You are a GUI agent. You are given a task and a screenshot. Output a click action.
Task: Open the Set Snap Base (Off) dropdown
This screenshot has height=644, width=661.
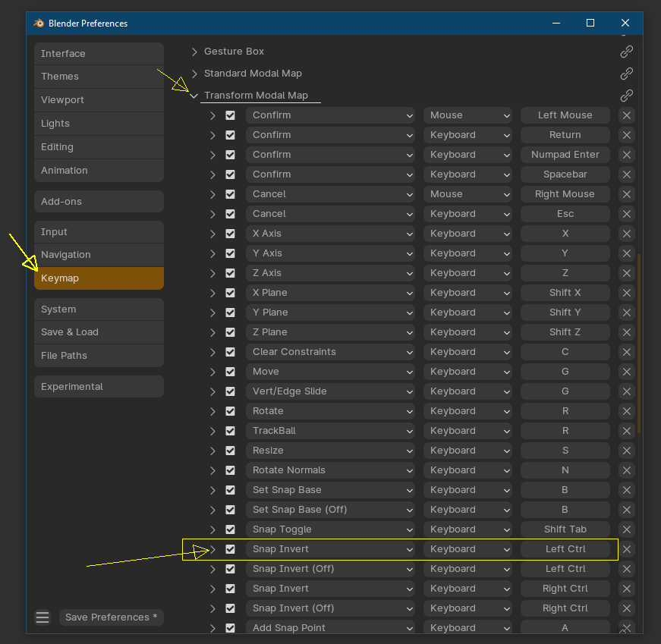point(331,510)
